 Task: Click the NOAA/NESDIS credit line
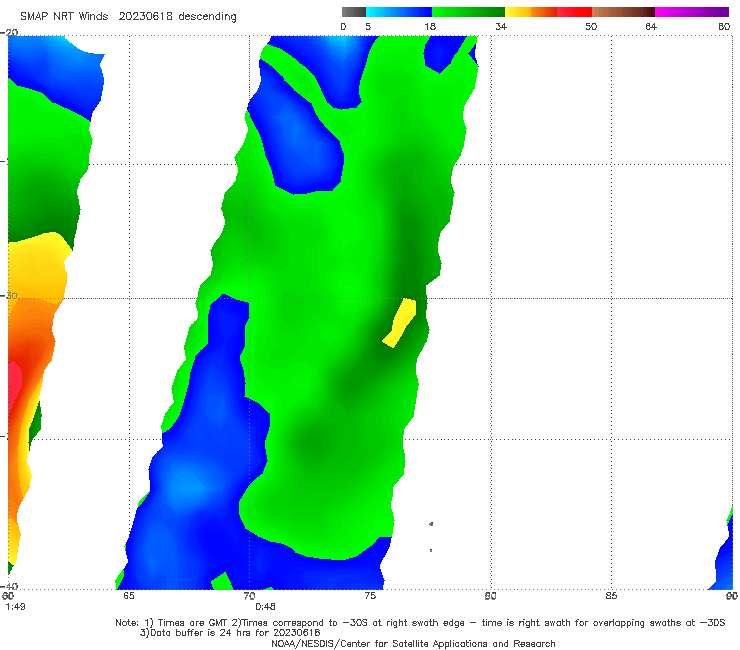pyautogui.click(x=413, y=644)
